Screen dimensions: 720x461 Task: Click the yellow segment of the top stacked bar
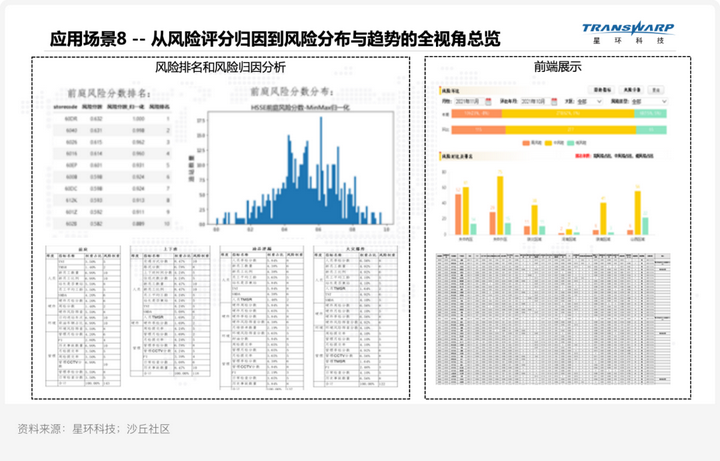coord(568,113)
